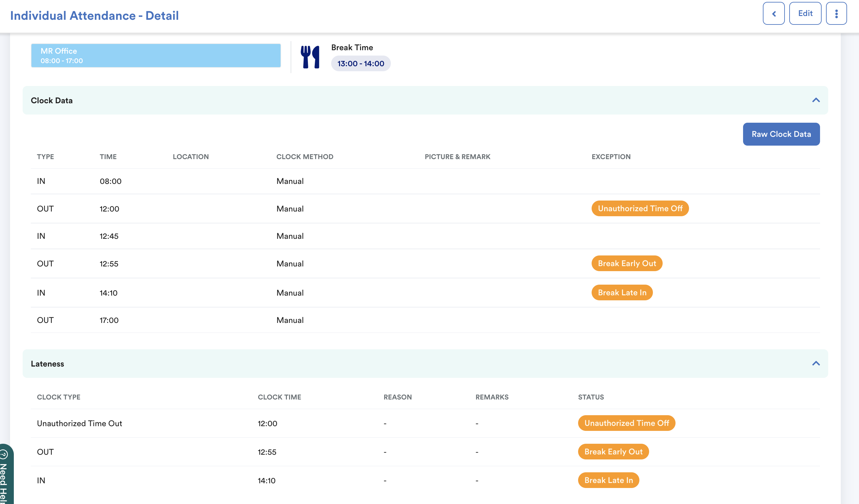Select the Unauthorized Time Out lateness row
The image size is (859, 504).
click(x=79, y=423)
